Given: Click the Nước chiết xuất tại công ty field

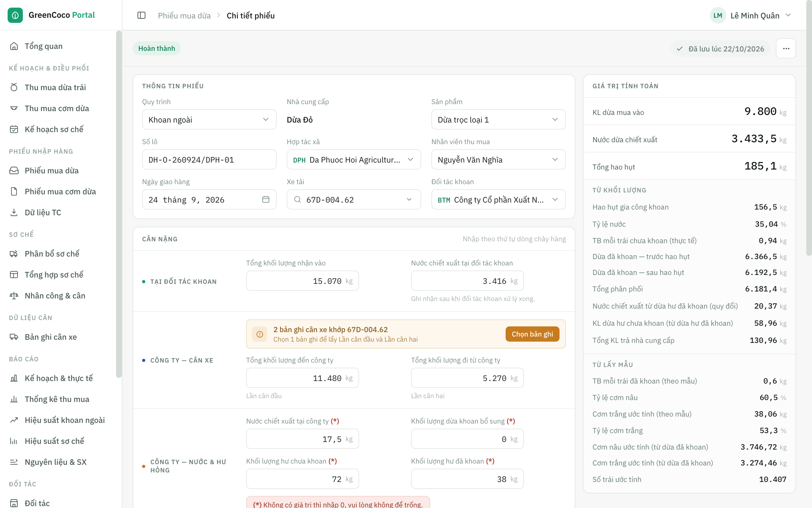Looking at the screenshot, I should pyautogui.click(x=302, y=439).
